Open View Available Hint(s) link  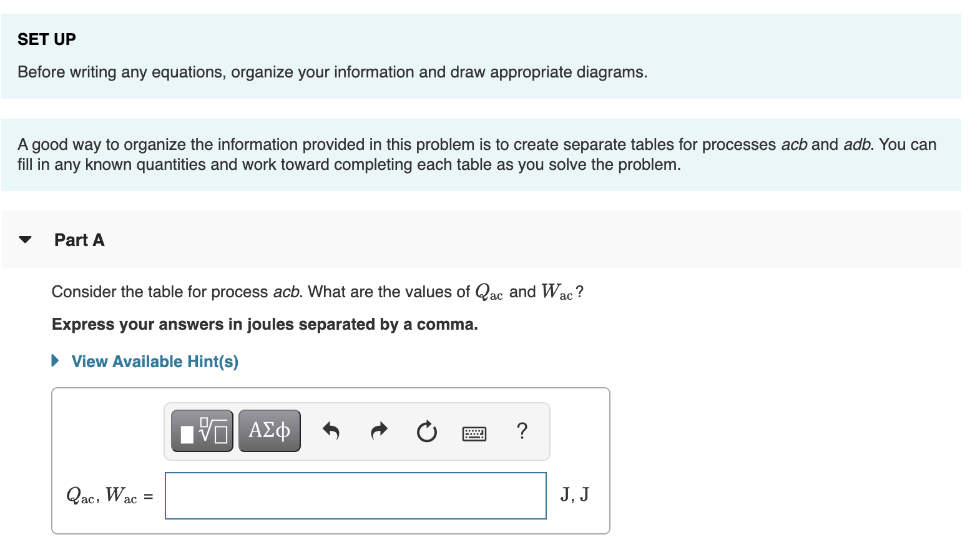pyautogui.click(x=155, y=362)
